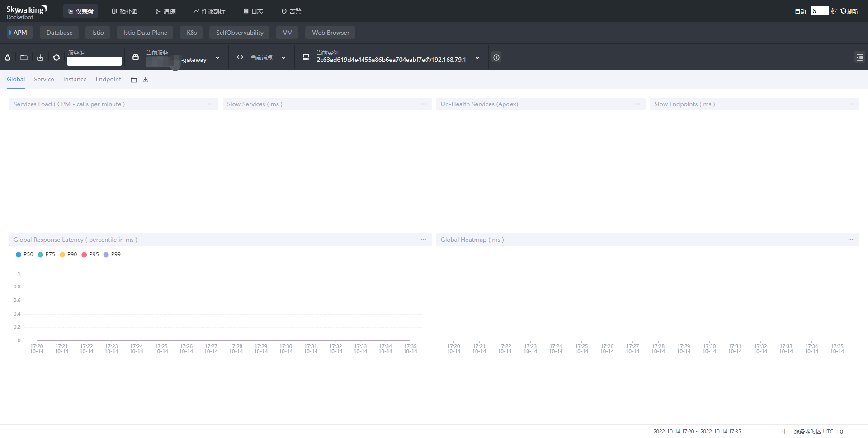The height and width of the screenshot is (438, 868).
Task: Click the 当前服务 service icon
Action: coord(136,57)
